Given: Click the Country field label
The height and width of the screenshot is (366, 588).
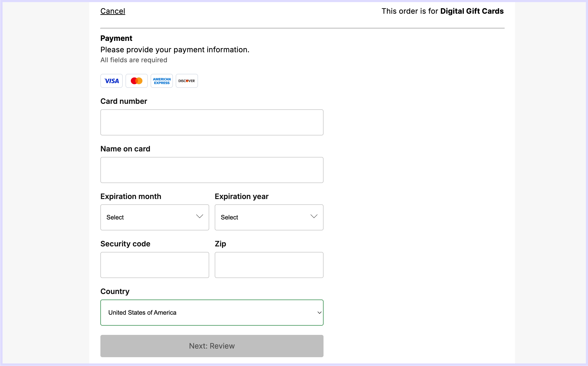Looking at the screenshot, I should point(115,291).
